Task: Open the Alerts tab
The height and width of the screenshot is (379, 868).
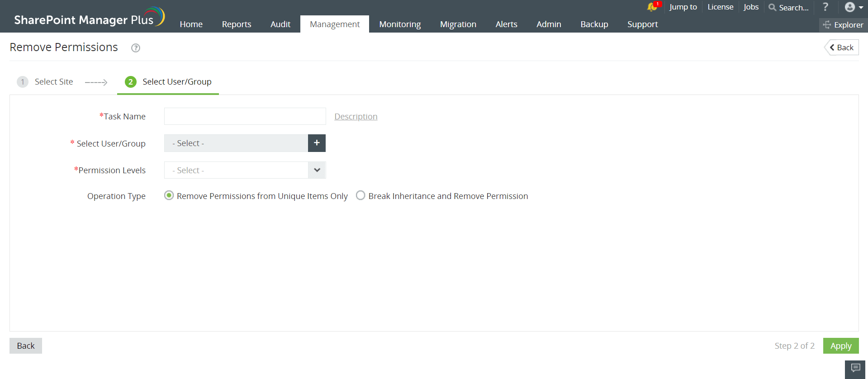Action: pyautogui.click(x=506, y=24)
